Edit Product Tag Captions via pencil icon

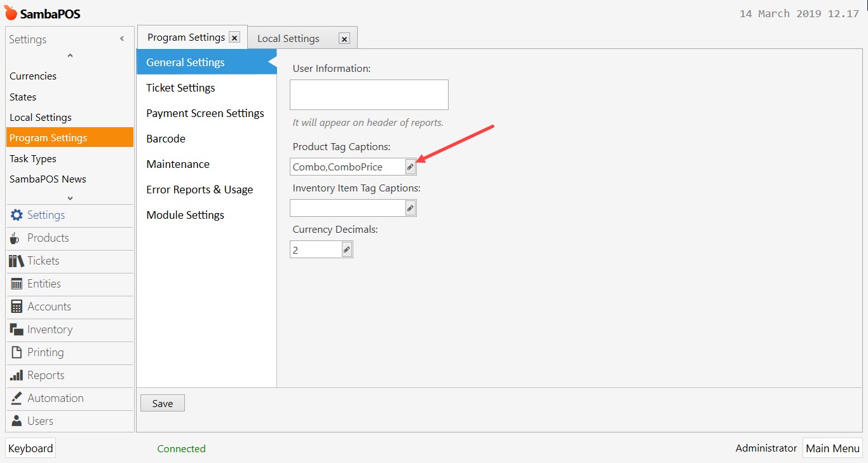tap(410, 166)
